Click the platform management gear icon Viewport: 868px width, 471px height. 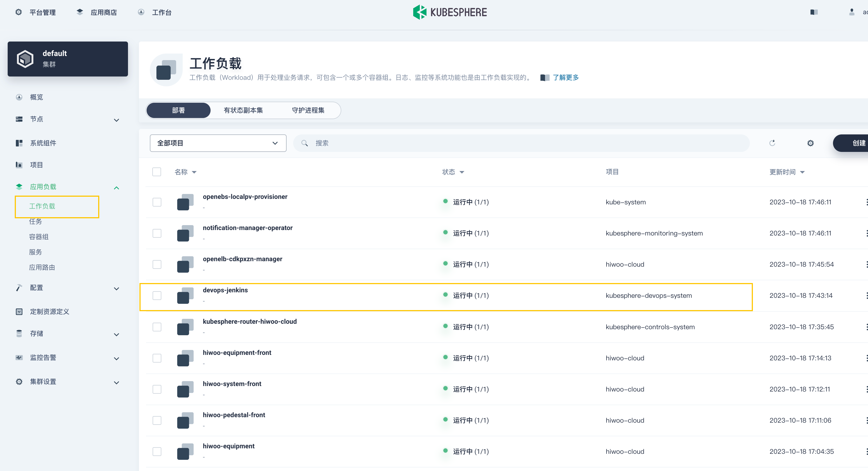(19, 12)
